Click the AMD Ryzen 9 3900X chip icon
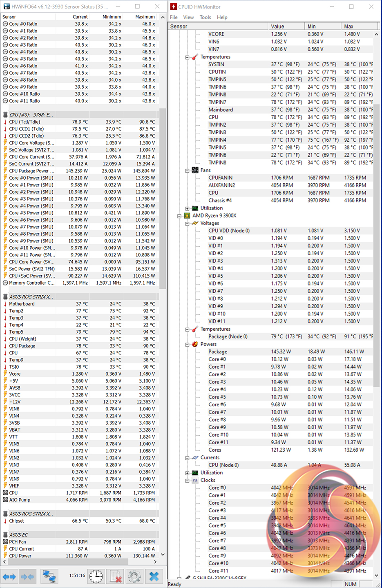Viewport: 382px width, 588px height. tap(187, 216)
